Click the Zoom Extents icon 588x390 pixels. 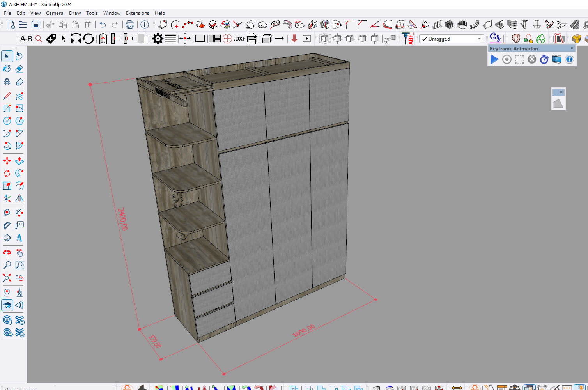7,278
